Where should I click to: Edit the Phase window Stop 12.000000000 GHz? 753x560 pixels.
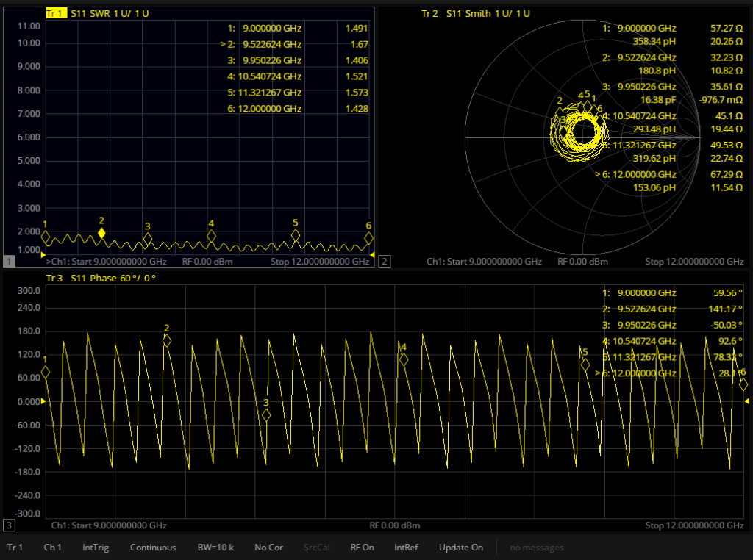(x=694, y=525)
